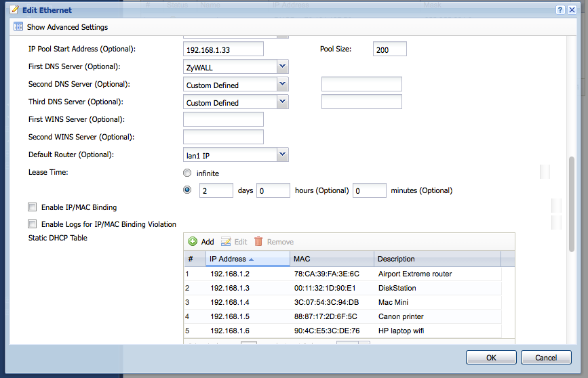588x378 pixels.
Task: Click the help question mark icon
Action: point(562,10)
